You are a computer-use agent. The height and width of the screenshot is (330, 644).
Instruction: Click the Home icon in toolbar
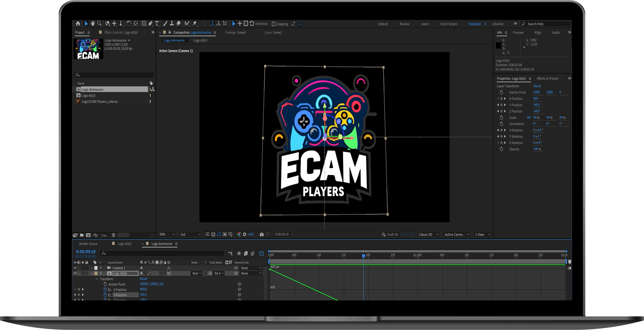click(x=78, y=24)
